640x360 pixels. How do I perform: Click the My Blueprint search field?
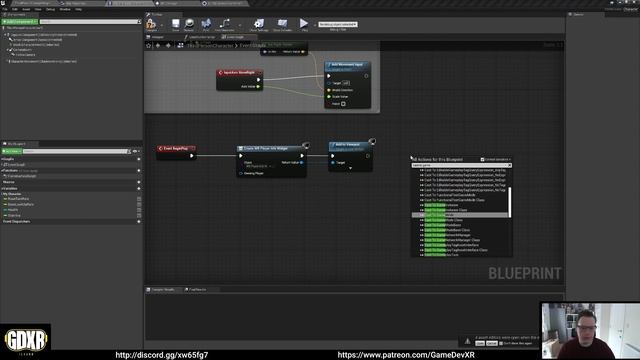(76, 151)
